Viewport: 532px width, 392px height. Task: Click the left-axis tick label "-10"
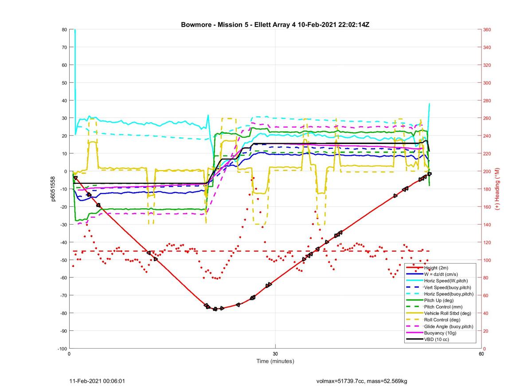(63, 189)
